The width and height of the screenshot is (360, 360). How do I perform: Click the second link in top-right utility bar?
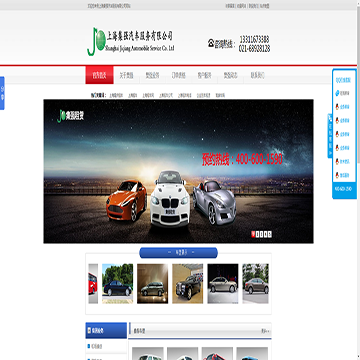click(x=242, y=6)
